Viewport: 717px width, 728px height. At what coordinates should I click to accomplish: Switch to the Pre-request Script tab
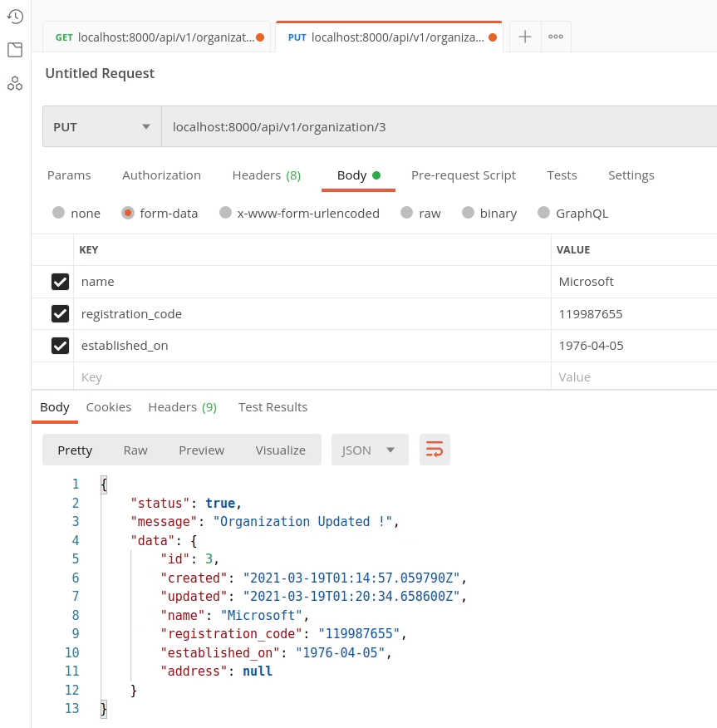463,175
